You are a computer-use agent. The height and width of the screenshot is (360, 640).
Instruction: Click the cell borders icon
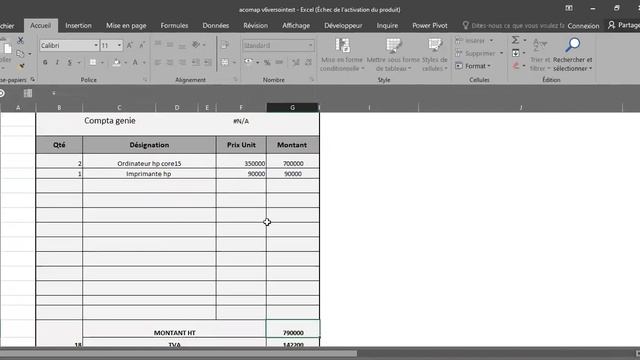93,62
